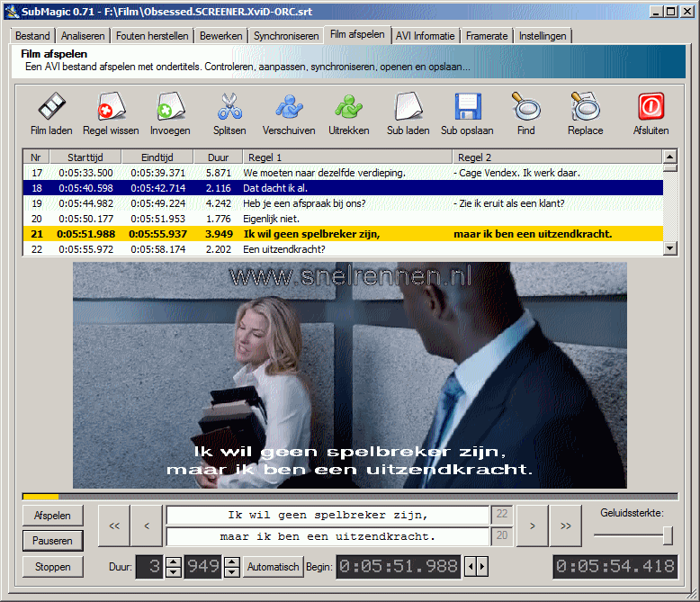Select row 22 'Een uitzendkracht?'
This screenshot has height=602, width=700.
tap(343, 248)
